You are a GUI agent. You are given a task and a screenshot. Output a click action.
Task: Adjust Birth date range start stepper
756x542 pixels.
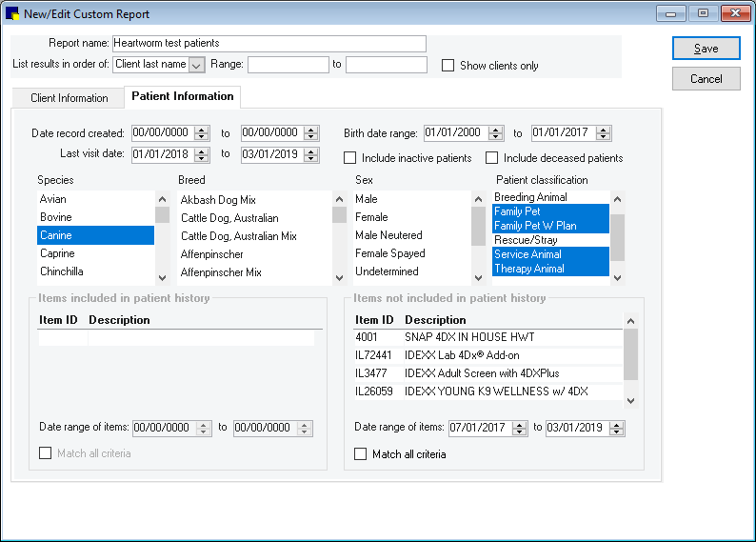(496, 133)
